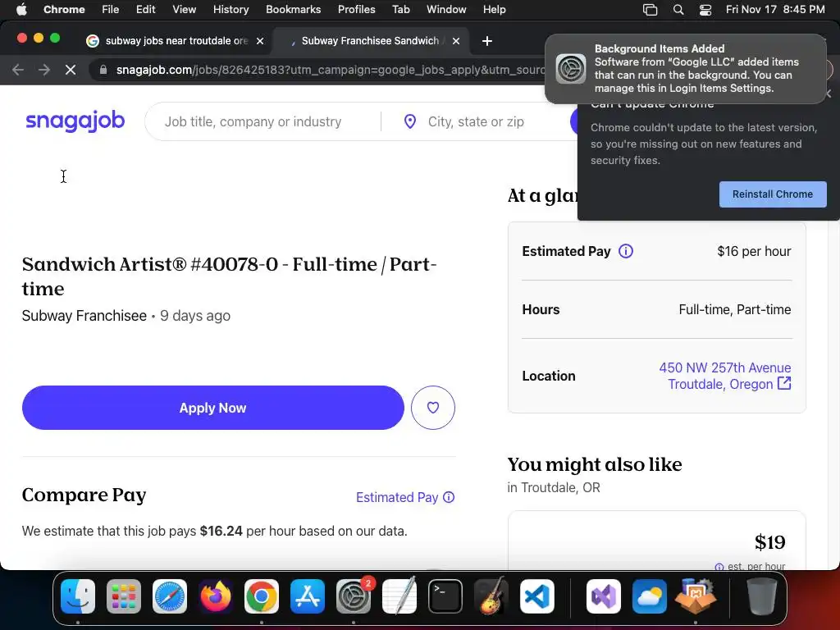840x630 pixels.
Task: Click the date and time in menu bar
Action: [x=775, y=10]
